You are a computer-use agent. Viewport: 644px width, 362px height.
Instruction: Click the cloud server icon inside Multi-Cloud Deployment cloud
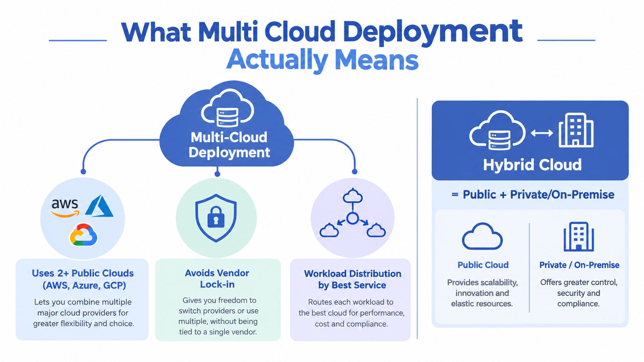point(227,108)
